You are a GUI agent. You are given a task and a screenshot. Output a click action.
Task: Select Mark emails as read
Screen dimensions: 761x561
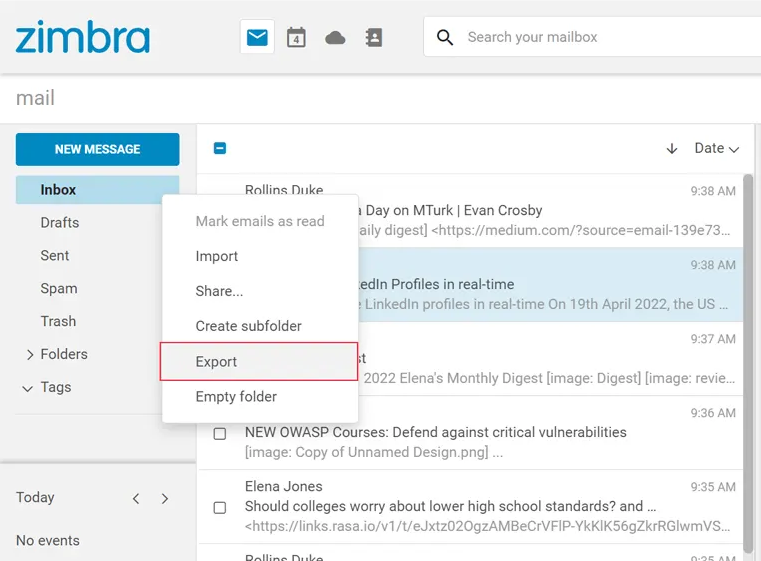260,221
